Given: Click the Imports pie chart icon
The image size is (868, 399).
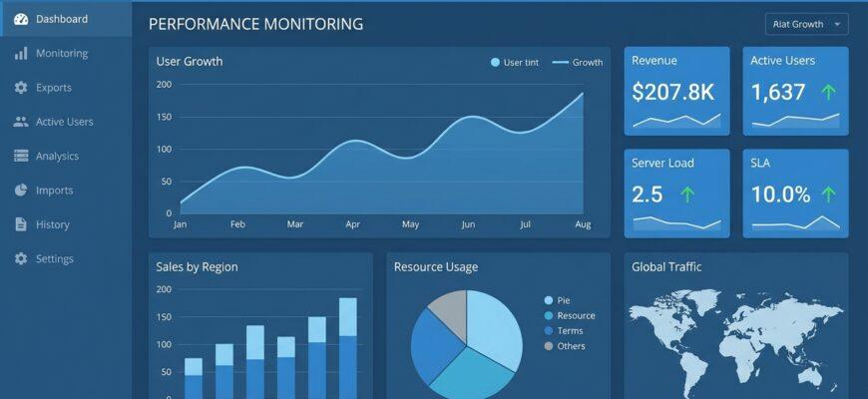Looking at the screenshot, I should pos(21,191).
